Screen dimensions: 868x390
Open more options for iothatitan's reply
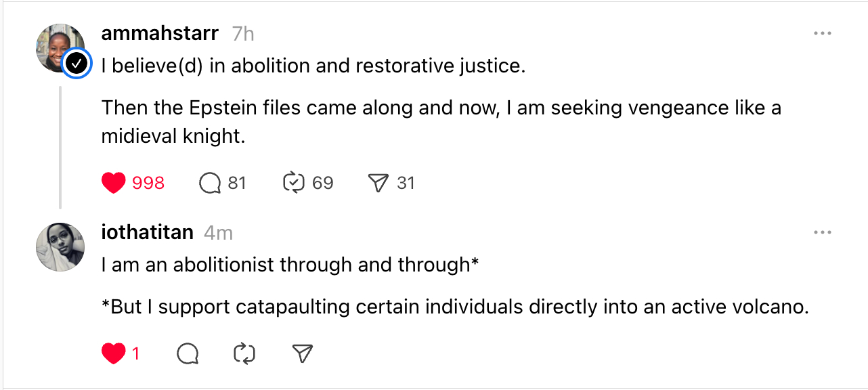(x=822, y=232)
